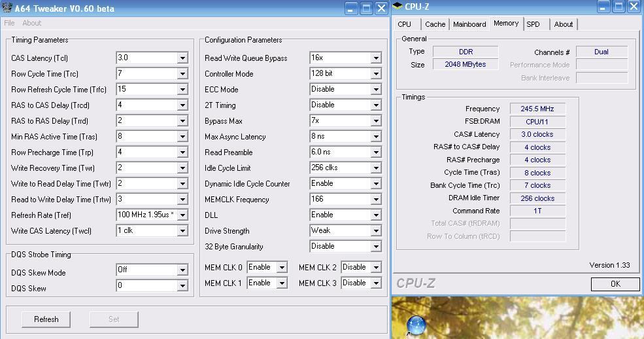The image size is (644, 339).
Task: Click the empty Bank Interleave field in CPU-Z
Action: (x=602, y=78)
